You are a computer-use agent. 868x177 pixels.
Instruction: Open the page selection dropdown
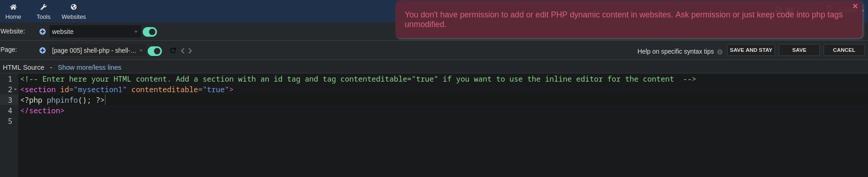98,50
